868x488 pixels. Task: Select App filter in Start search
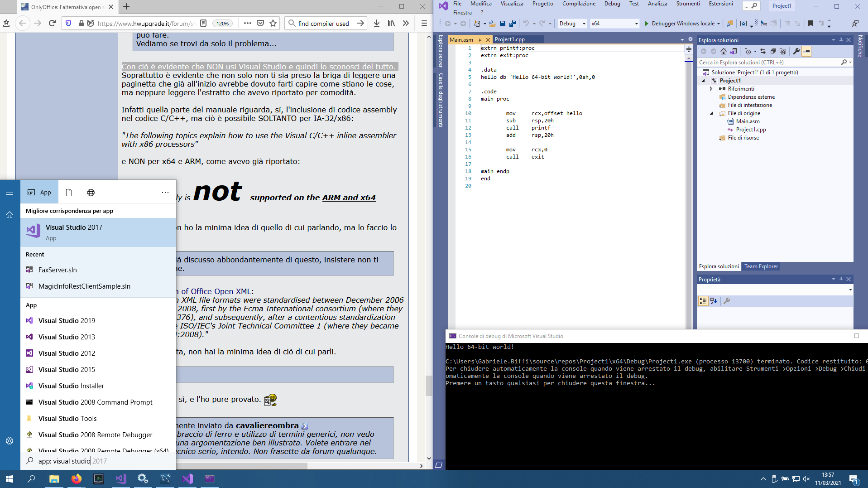click(x=39, y=192)
